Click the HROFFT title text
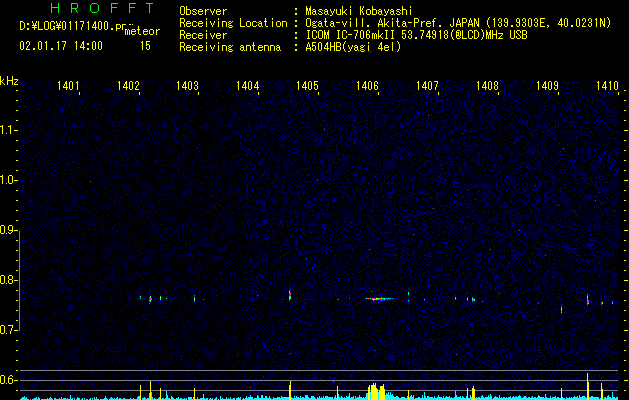The image size is (629, 400). [x=102, y=8]
